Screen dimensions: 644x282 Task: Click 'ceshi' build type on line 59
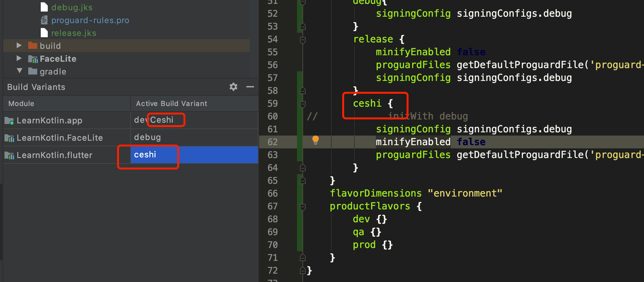click(367, 103)
